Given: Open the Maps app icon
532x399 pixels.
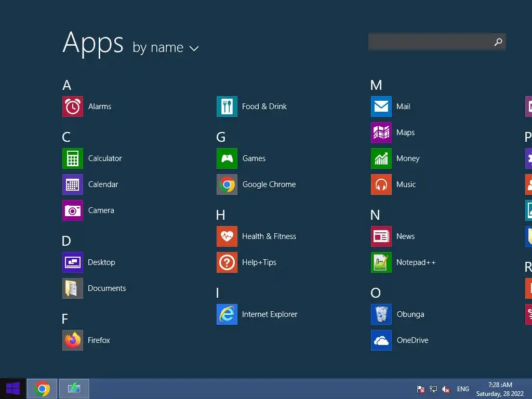Looking at the screenshot, I should tap(381, 132).
